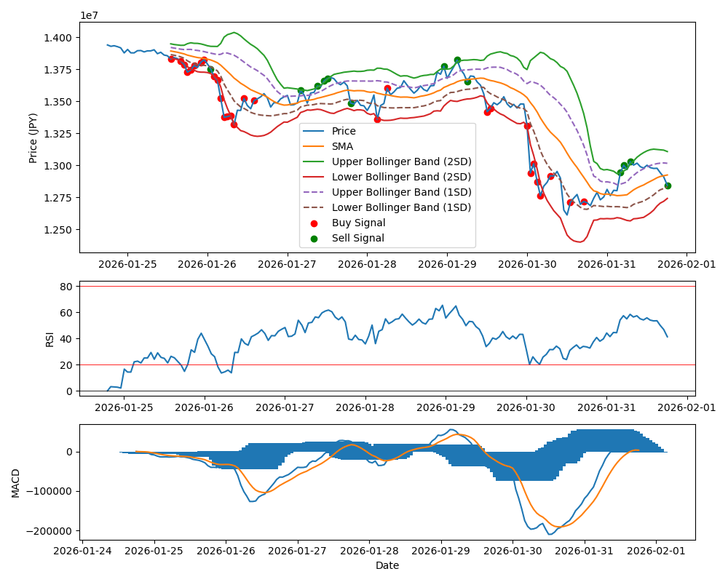Click the "Price (JPY)" y-axis label
The width and height of the screenshot is (728, 582).
click(x=33, y=137)
